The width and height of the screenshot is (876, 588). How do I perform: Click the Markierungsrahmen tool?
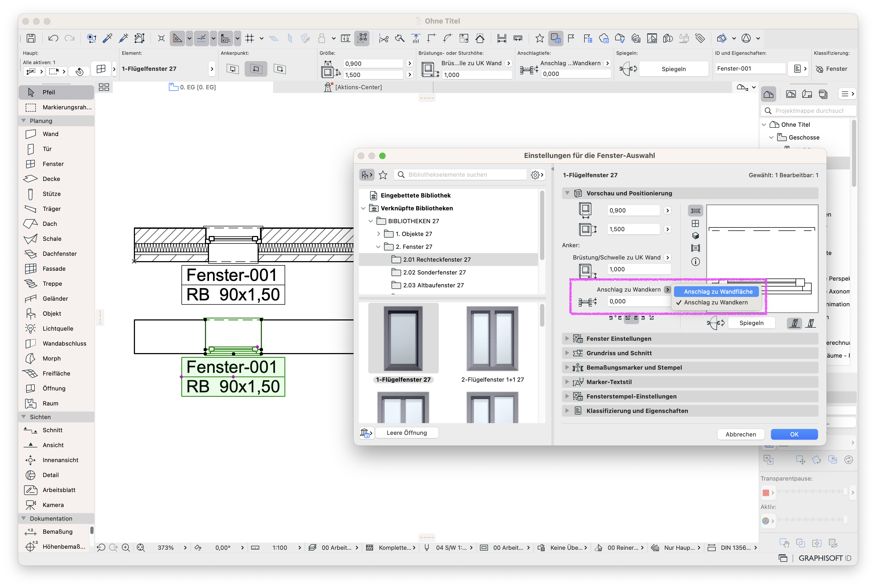[56, 107]
